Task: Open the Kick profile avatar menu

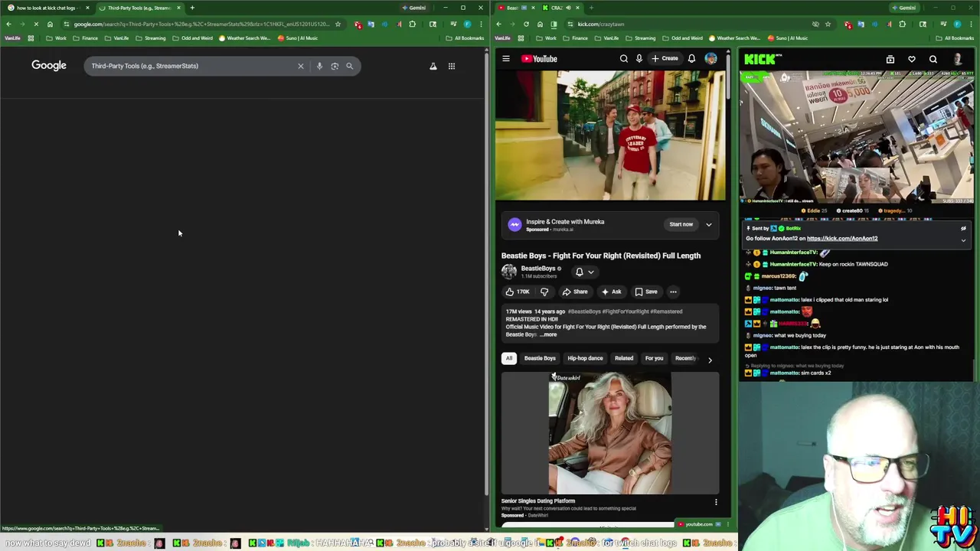Action: [958, 59]
